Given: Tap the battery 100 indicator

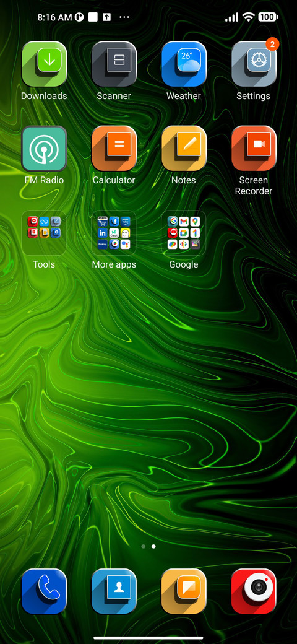Looking at the screenshot, I should point(267,17).
